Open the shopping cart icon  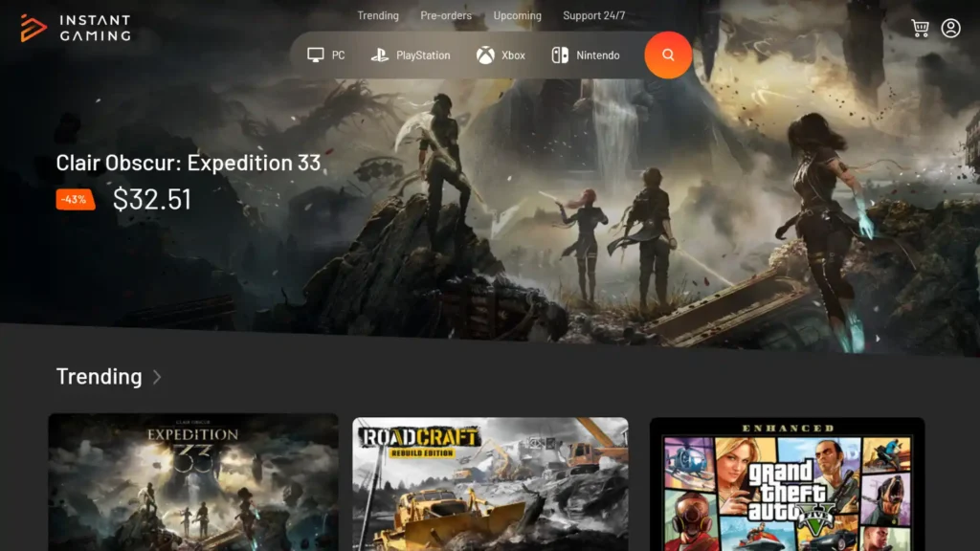(920, 28)
